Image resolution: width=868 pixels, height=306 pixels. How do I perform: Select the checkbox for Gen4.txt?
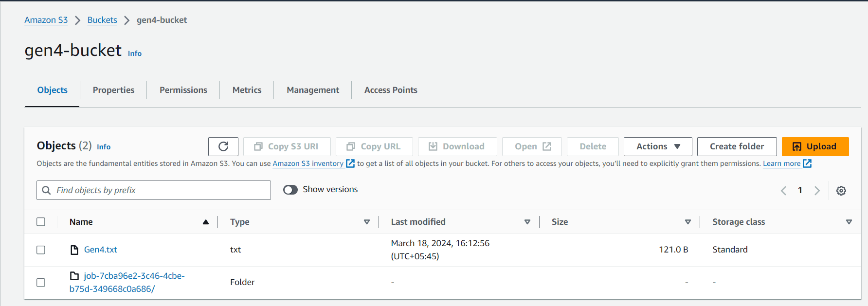coord(41,250)
